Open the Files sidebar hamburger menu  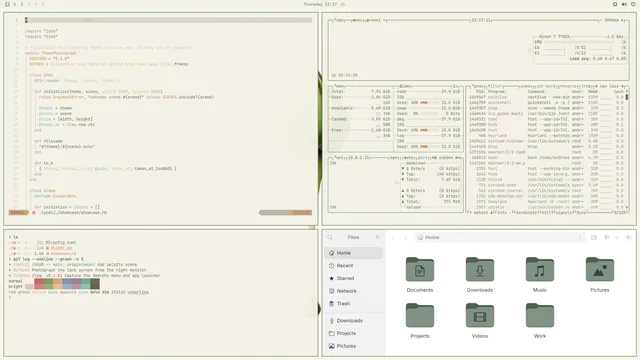click(x=377, y=237)
